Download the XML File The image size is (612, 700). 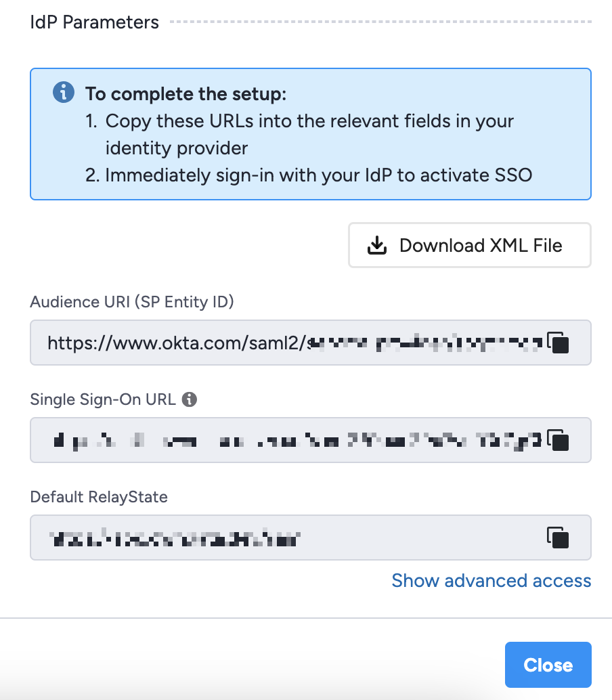469,245
